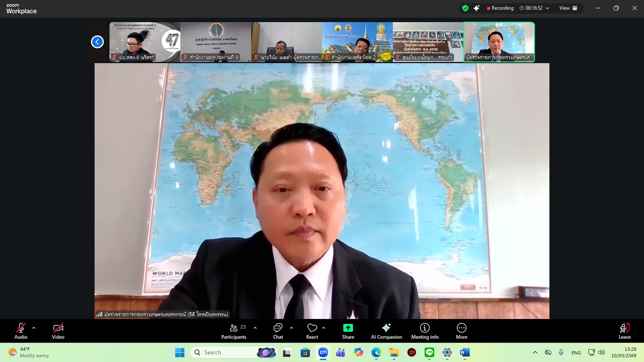Open the More options menu
The image size is (644, 362).
point(462,331)
